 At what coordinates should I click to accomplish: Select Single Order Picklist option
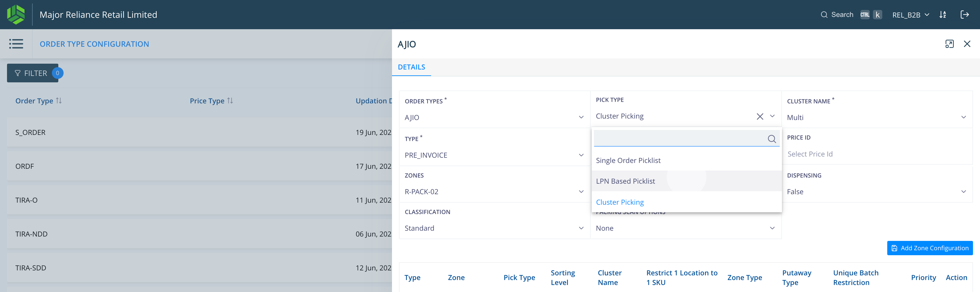[x=686, y=160]
